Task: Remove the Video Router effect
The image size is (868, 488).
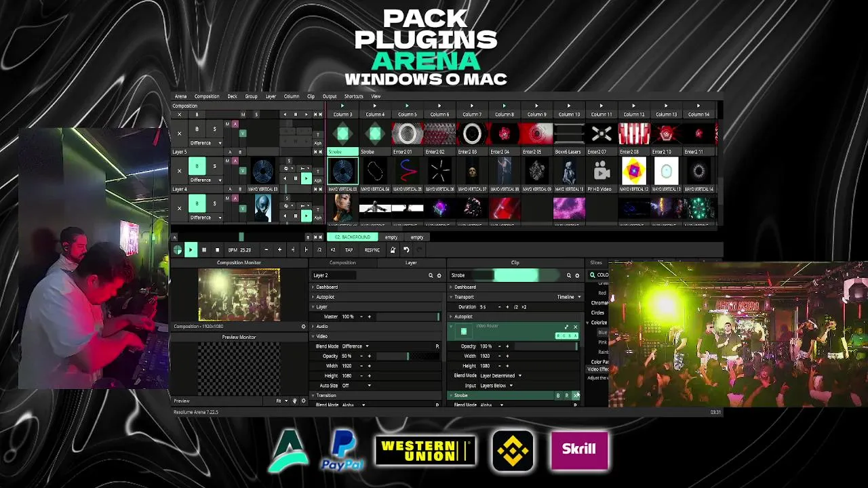Action: (575, 327)
